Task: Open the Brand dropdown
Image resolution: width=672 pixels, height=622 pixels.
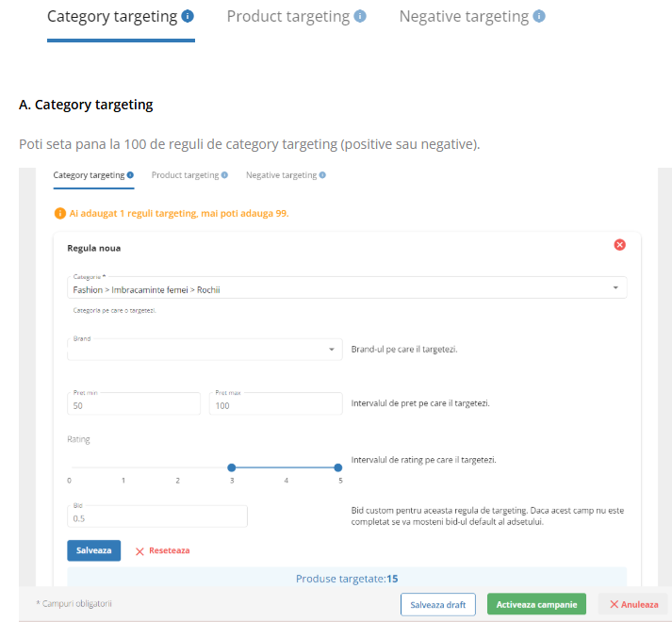Action: point(205,350)
